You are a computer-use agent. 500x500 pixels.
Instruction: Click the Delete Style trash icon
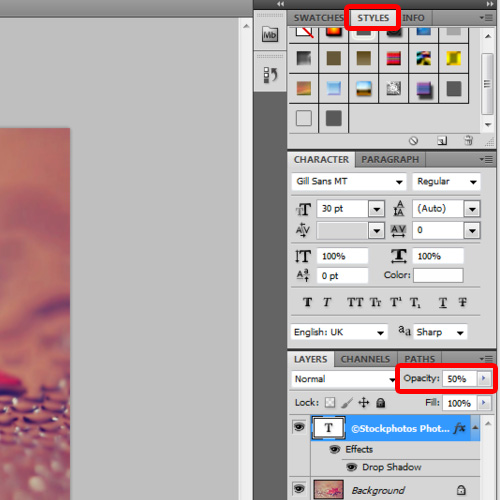click(x=468, y=141)
